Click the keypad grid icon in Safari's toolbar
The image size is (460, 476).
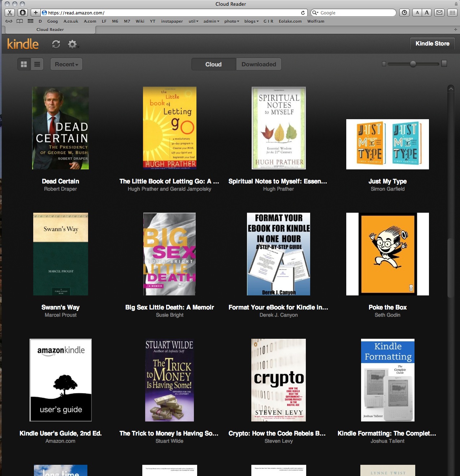click(x=452, y=12)
